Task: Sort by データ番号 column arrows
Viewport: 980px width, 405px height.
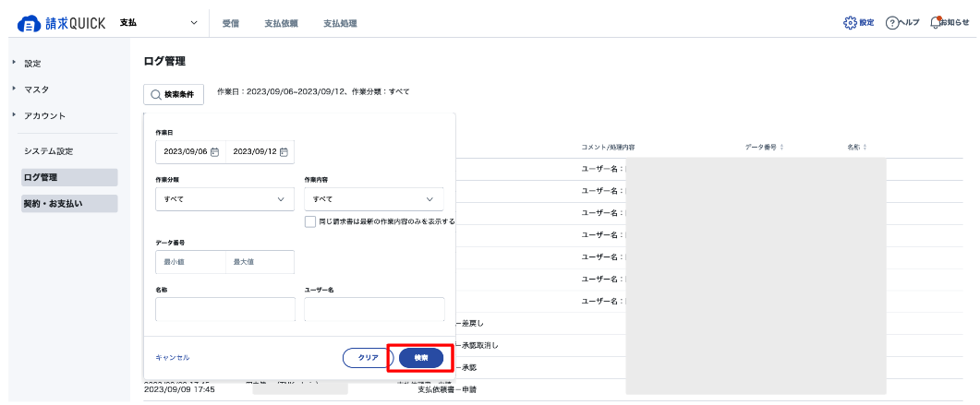Action: [x=781, y=148]
